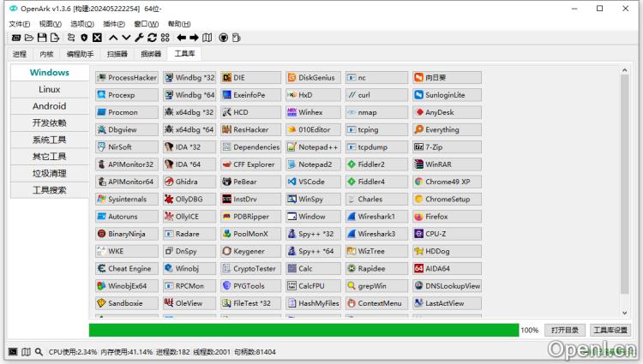Click the open folder toolbar icon

28,38
